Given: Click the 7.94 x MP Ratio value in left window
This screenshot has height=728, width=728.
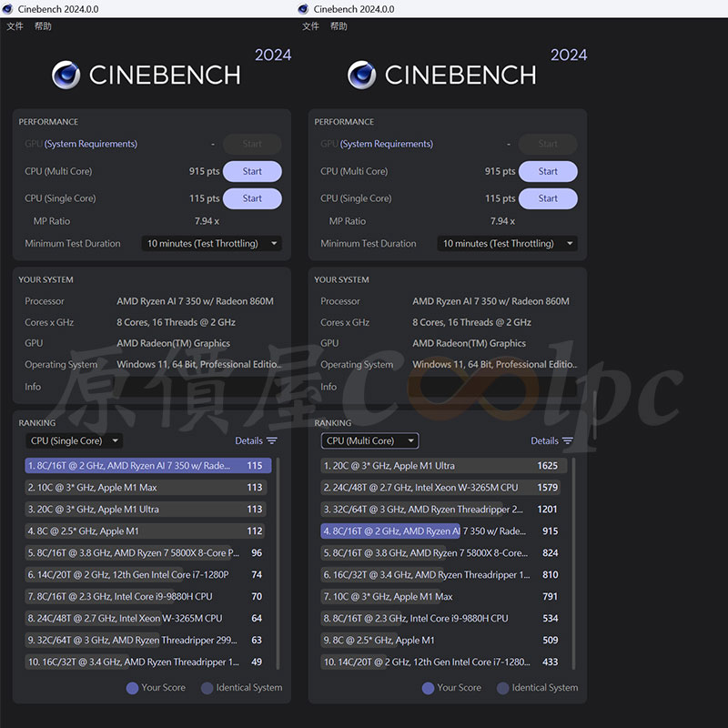Looking at the screenshot, I should point(207,221).
